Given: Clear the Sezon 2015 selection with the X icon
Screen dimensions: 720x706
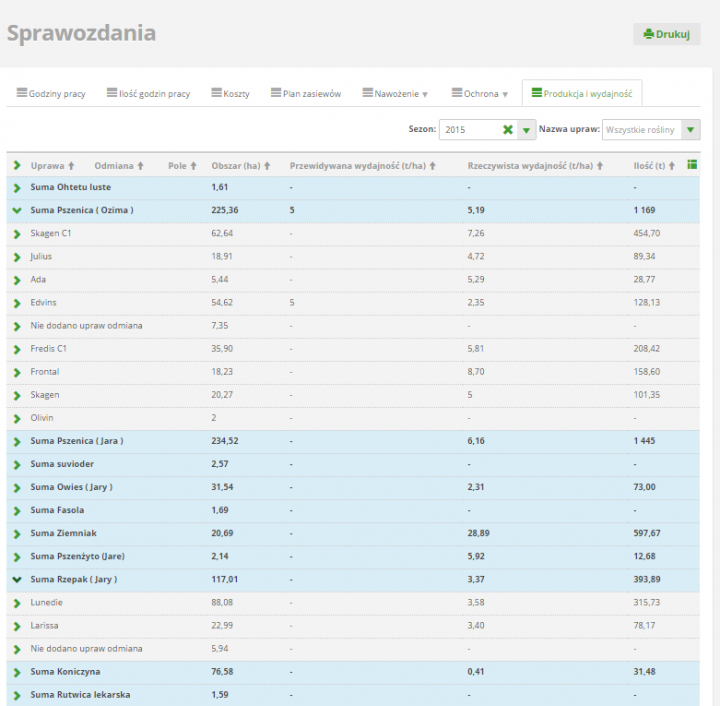Looking at the screenshot, I should click(x=507, y=130).
